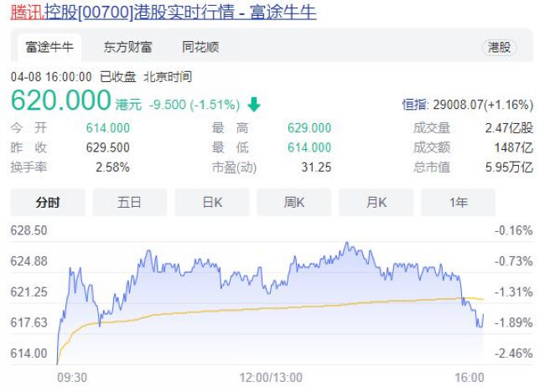The width and height of the screenshot is (545, 392).
Task: Click the 总市值 value 5.95万亿
Action: click(509, 168)
